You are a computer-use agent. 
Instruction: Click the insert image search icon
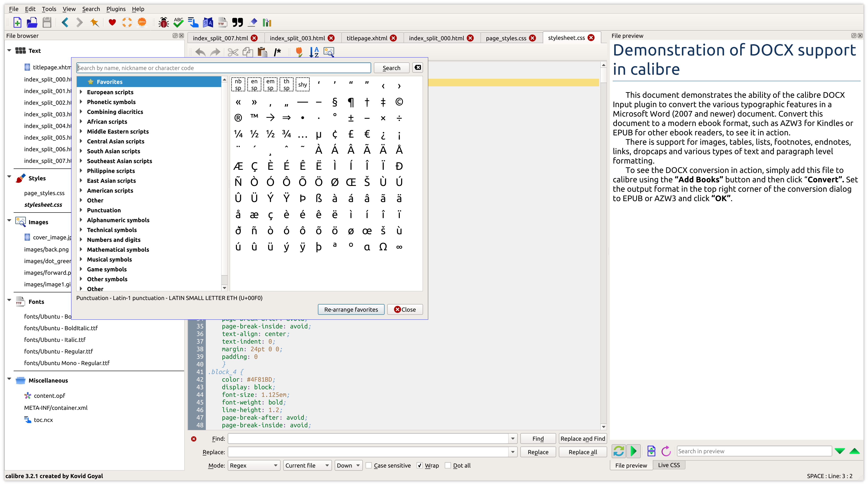click(x=329, y=52)
